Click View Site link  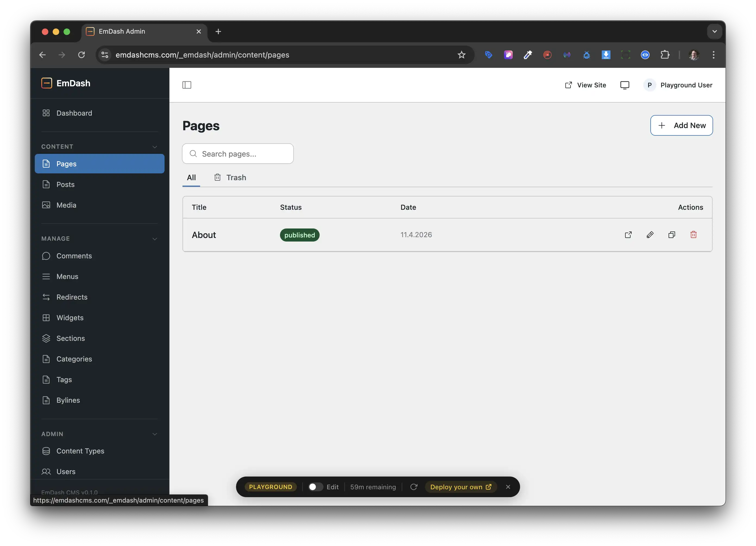(585, 85)
